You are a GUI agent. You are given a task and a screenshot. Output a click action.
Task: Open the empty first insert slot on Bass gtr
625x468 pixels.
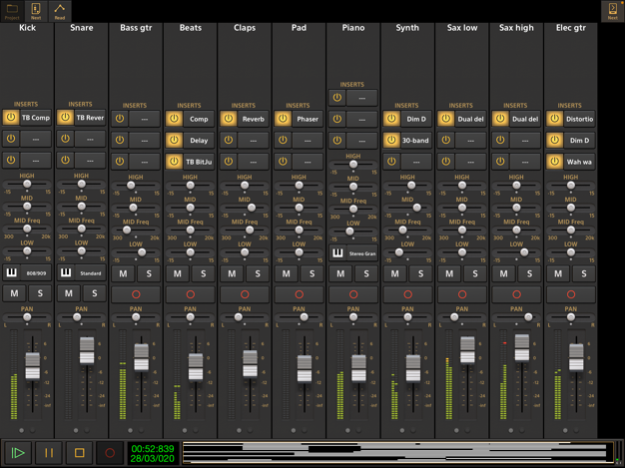click(x=144, y=118)
